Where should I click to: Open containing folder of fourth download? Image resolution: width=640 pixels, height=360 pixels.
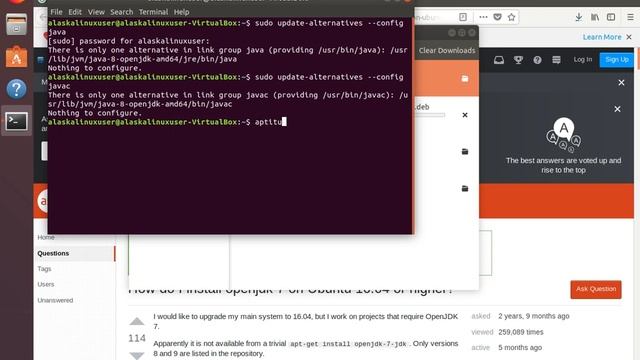[465, 188]
